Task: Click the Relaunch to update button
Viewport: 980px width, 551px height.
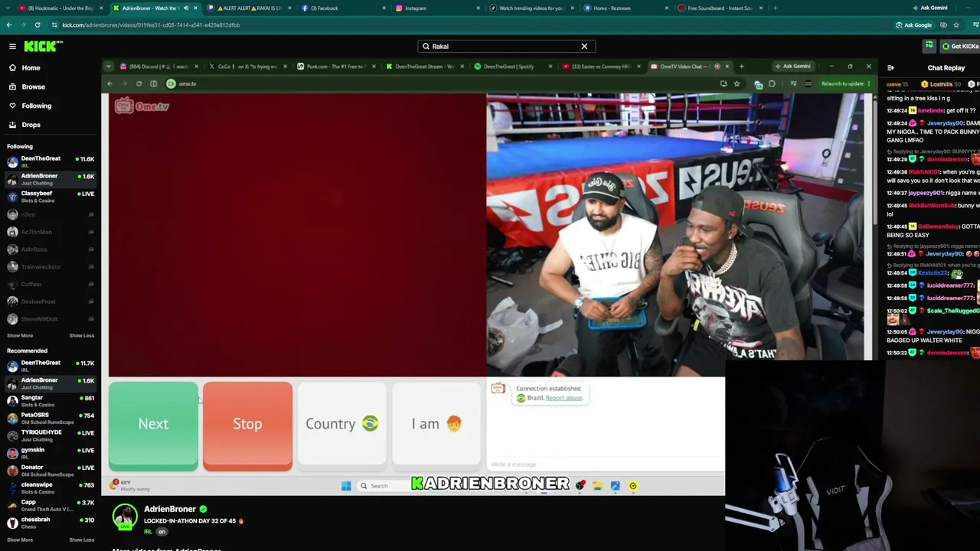Action: pyautogui.click(x=844, y=83)
